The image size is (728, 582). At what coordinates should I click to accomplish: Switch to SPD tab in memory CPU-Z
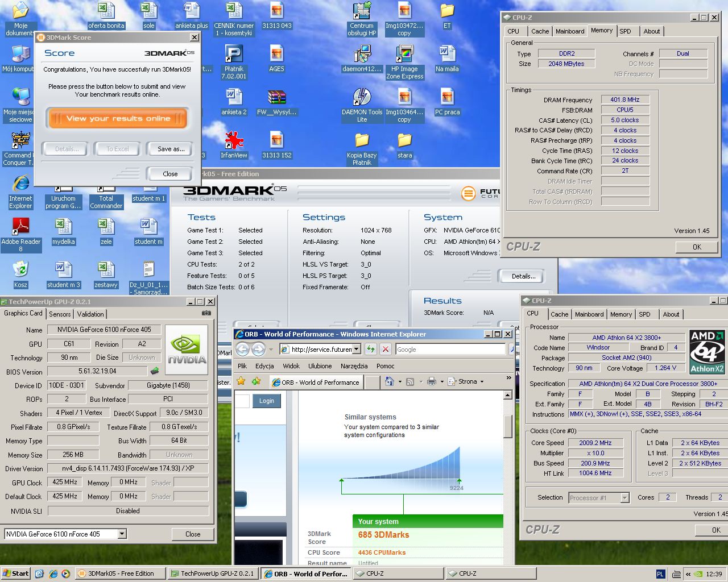coord(625,31)
